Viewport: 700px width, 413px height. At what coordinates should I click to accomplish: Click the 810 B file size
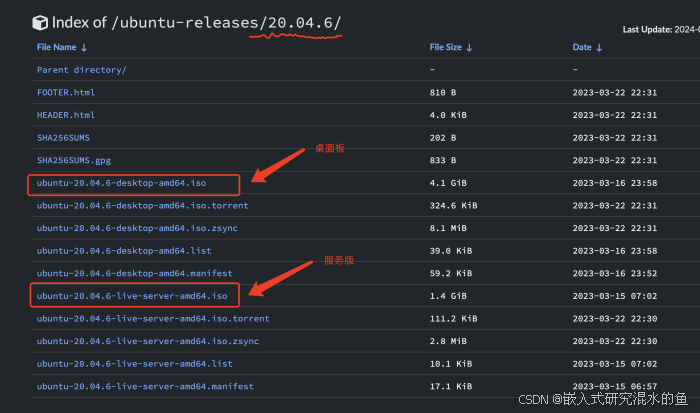(x=443, y=92)
